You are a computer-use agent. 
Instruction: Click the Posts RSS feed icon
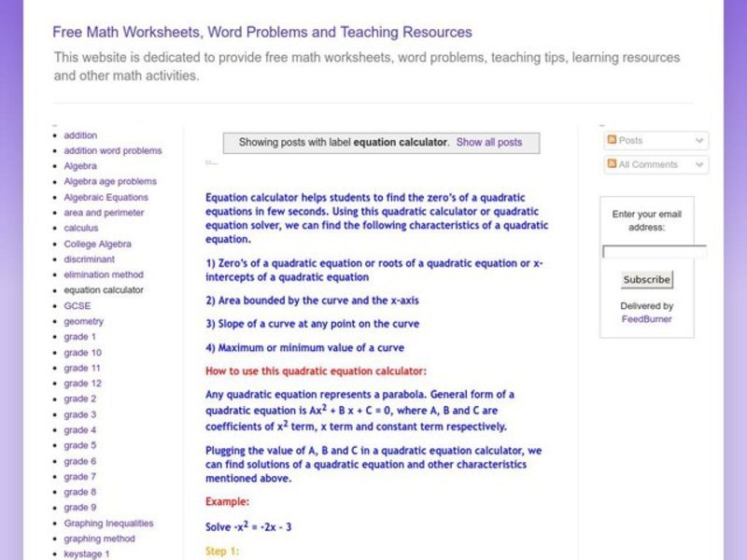click(x=611, y=139)
